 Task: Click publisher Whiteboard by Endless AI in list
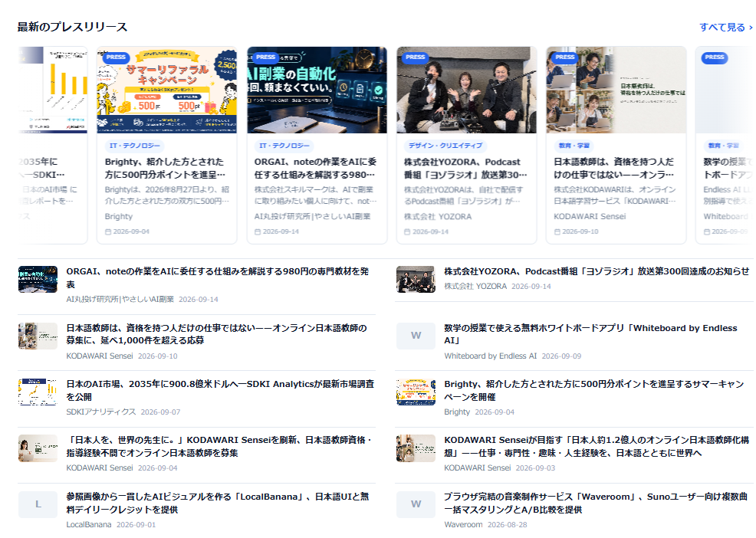[x=491, y=356]
